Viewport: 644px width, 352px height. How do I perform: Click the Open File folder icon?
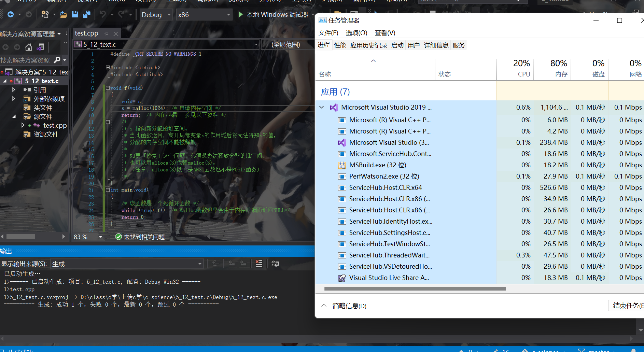[63, 14]
